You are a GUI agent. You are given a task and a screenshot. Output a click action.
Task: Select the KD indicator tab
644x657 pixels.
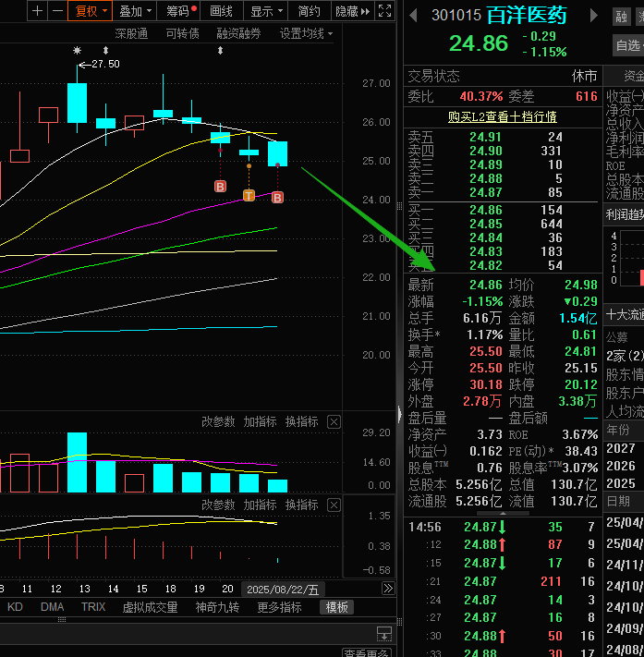tap(15, 607)
